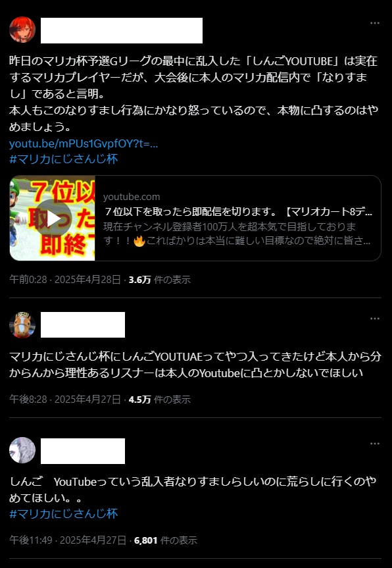Play the YouTube video preview

pyautogui.click(x=53, y=218)
